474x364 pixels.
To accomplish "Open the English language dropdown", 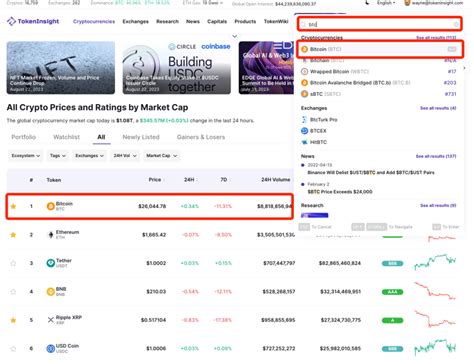I will pos(386,3).
